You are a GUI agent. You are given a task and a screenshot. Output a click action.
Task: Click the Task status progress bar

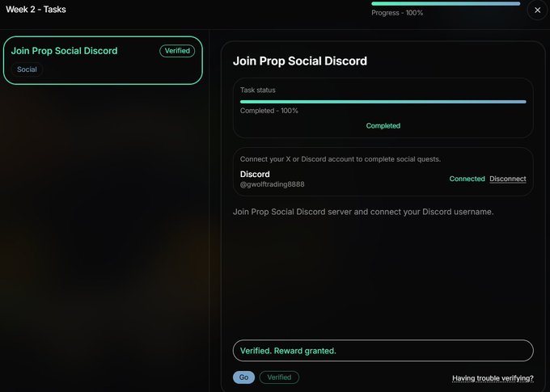(x=383, y=102)
